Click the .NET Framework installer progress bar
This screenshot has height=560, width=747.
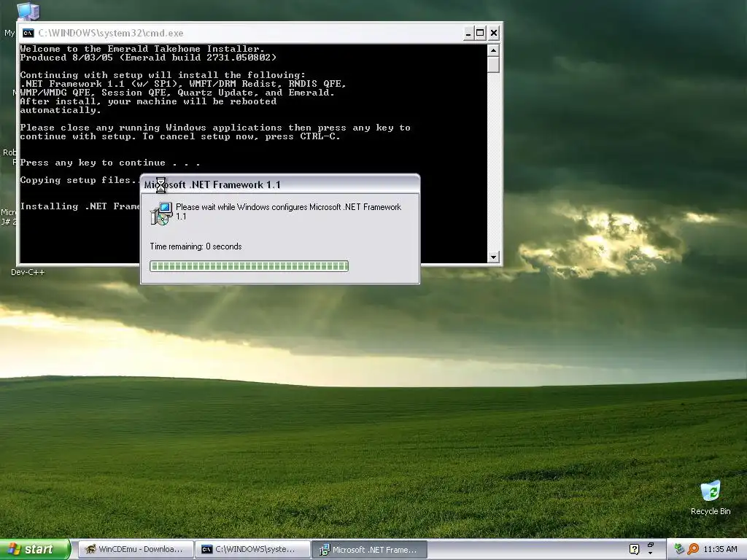point(249,265)
